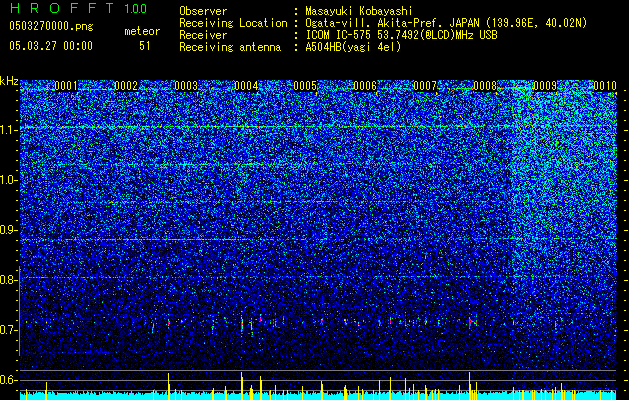Click the 0.9 frequency axis label
Viewport: 629px width, 400px height.
8,230
